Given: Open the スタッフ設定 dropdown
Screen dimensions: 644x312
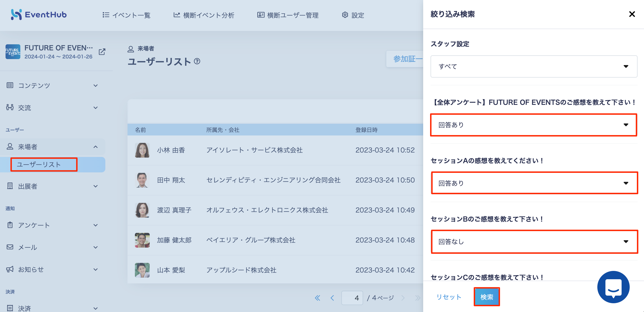Looking at the screenshot, I should 534,66.
